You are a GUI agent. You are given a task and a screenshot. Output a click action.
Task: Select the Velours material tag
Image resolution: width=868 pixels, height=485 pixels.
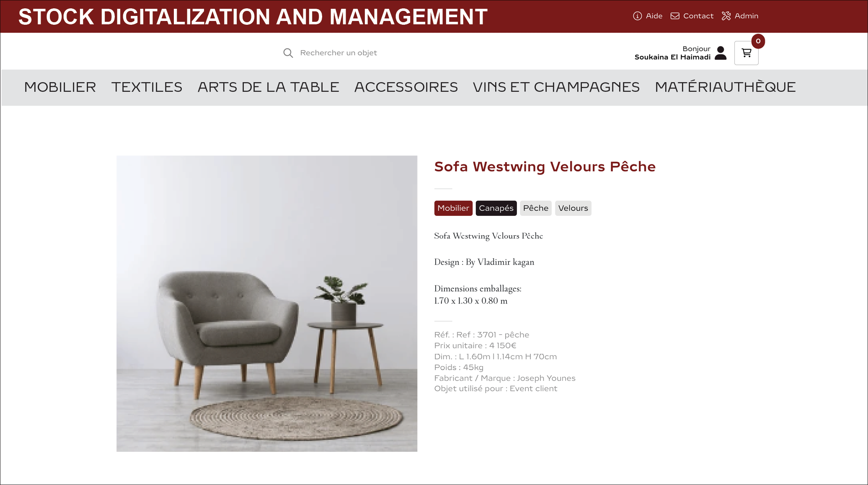pyautogui.click(x=573, y=208)
